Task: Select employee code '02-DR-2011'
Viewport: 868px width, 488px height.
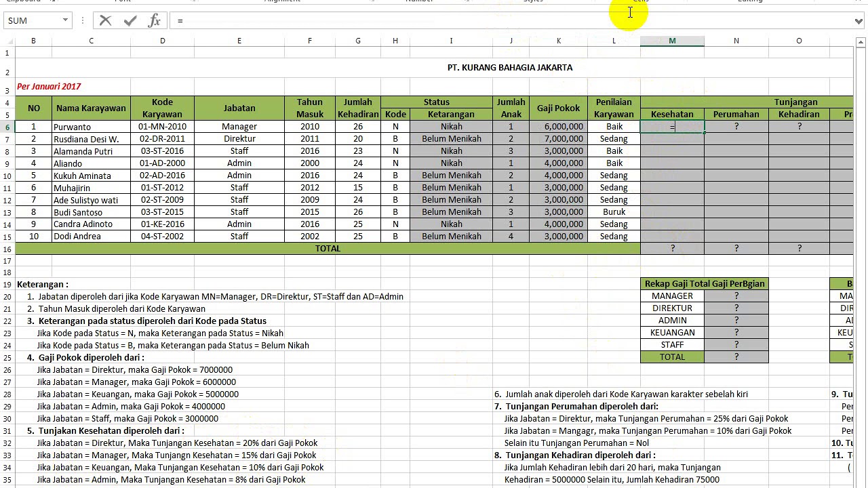Action: pos(162,139)
